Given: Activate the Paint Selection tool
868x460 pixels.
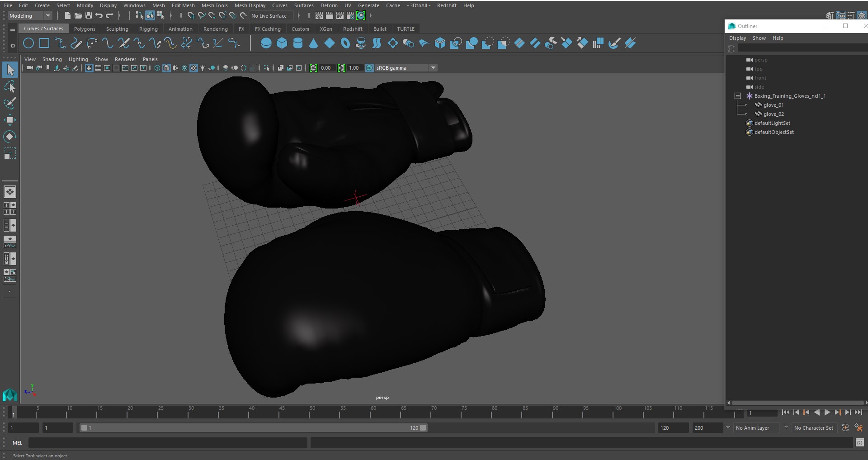Looking at the screenshot, I should 10,103.
